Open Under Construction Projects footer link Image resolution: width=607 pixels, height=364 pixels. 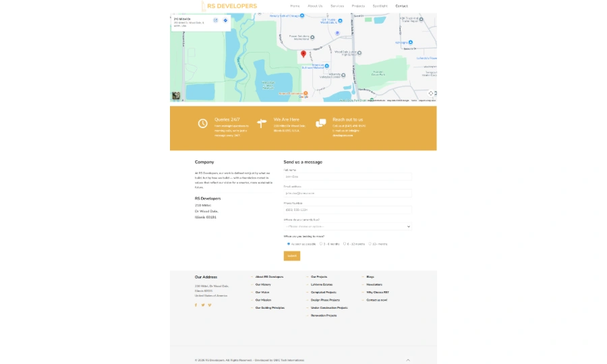pos(329,307)
